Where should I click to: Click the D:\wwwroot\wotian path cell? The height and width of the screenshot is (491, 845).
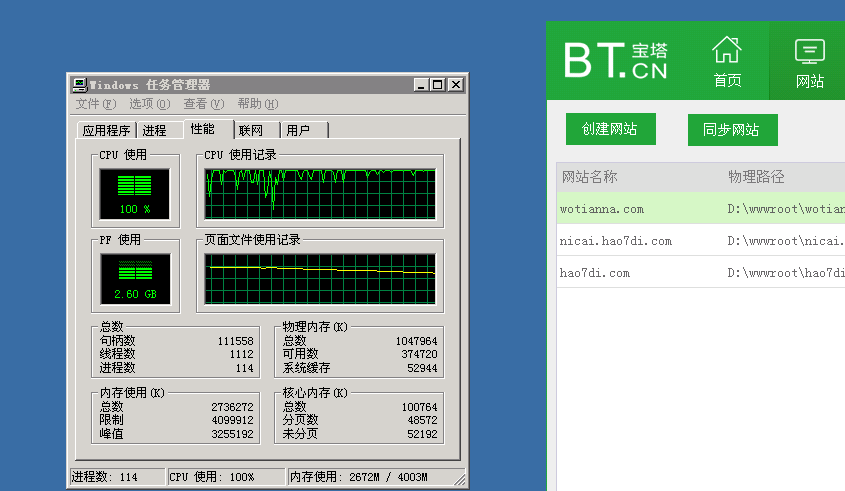tap(786, 209)
